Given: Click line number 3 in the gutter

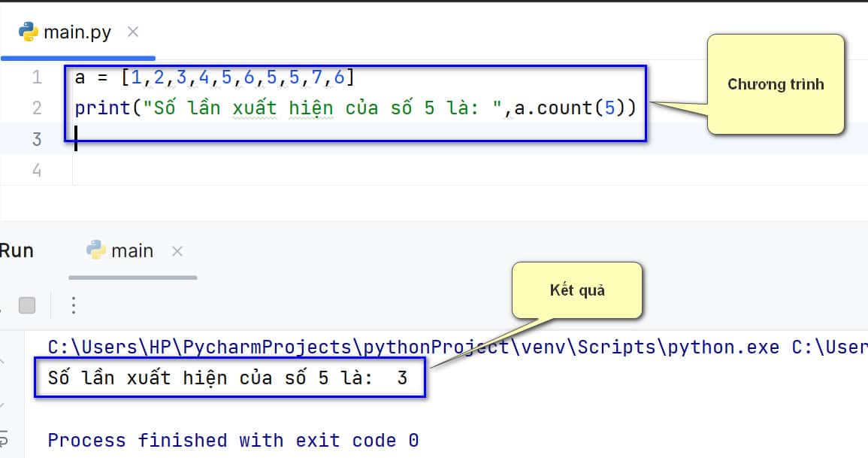Looking at the screenshot, I should (37, 139).
